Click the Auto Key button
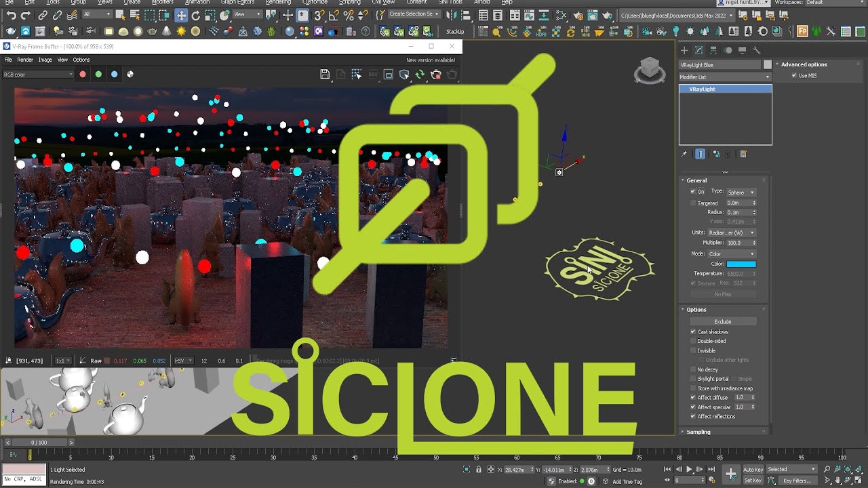 pyautogui.click(x=753, y=469)
